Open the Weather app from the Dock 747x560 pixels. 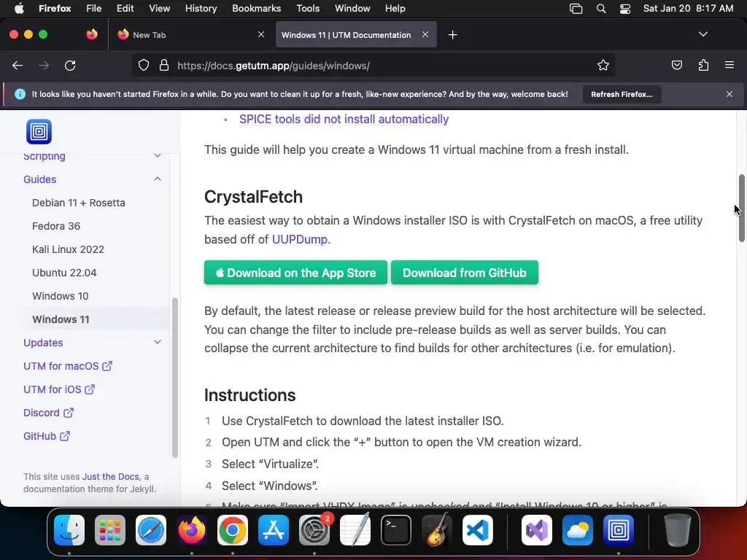[x=578, y=530]
